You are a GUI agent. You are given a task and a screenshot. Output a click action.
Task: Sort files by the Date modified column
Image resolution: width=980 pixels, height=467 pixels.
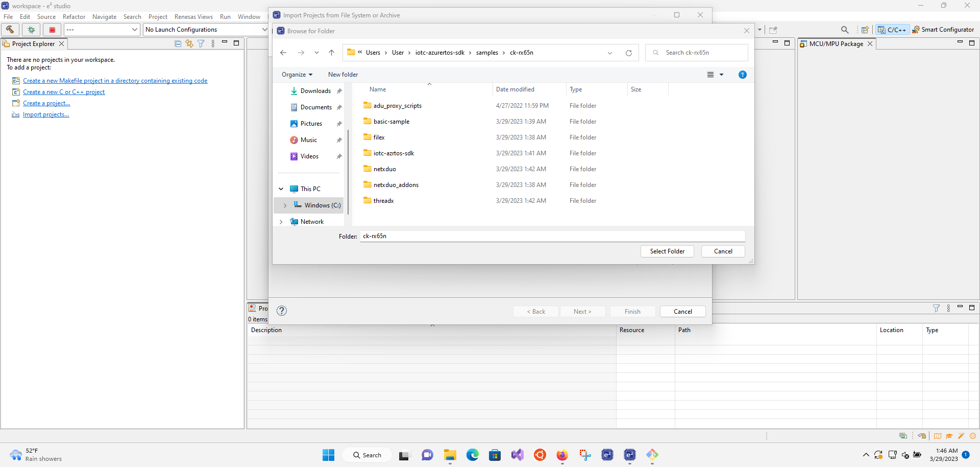529,89
